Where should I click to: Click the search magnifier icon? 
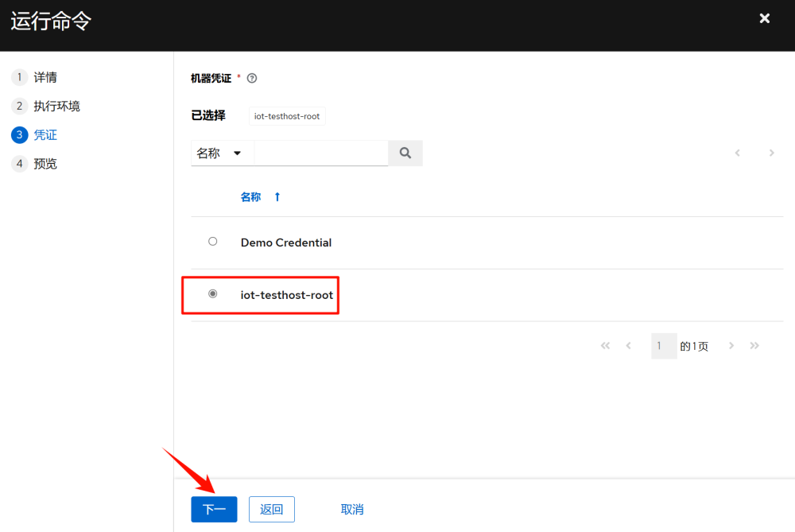(x=405, y=153)
